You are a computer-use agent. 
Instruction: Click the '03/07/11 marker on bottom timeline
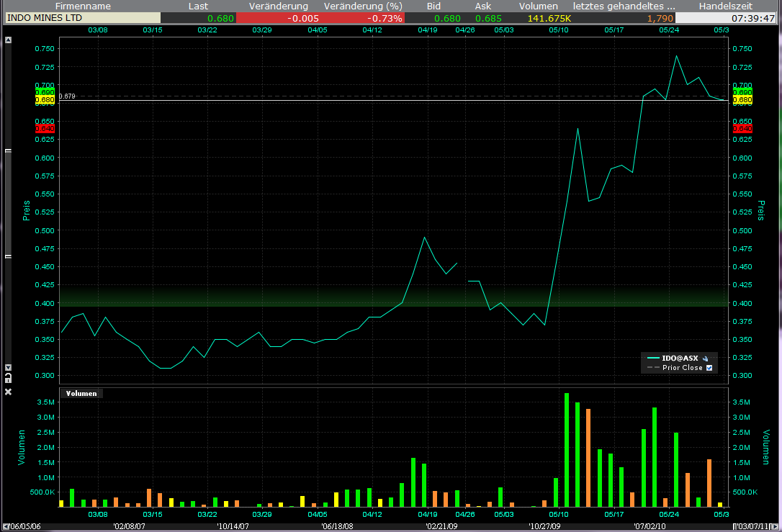pos(754,526)
